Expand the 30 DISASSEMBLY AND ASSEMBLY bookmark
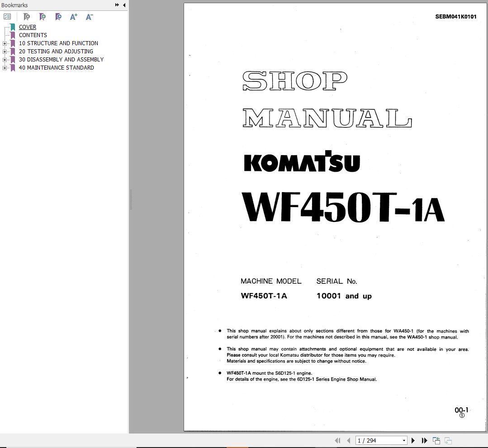This screenshot has height=448, width=488. click(x=5, y=59)
